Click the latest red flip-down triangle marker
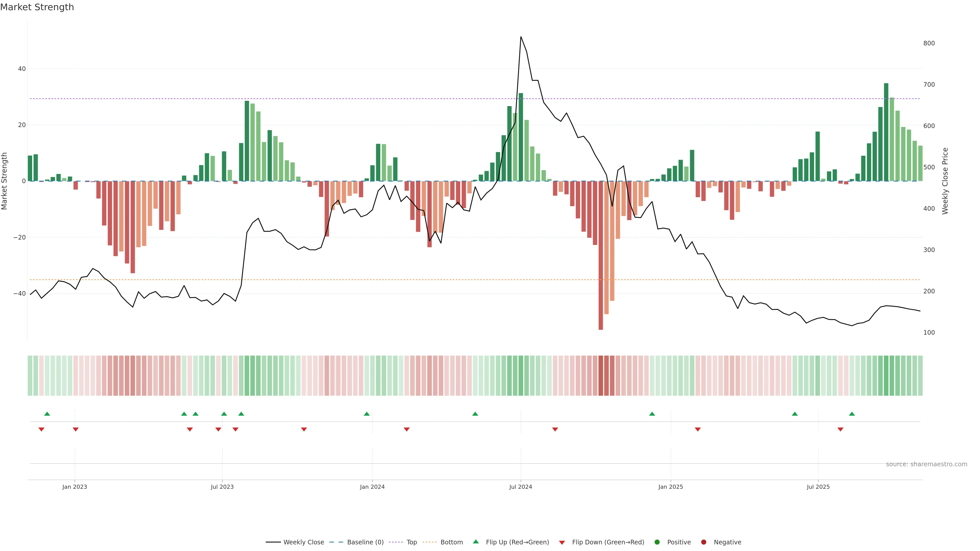Image resolution: width=980 pixels, height=551 pixels. [x=840, y=429]
